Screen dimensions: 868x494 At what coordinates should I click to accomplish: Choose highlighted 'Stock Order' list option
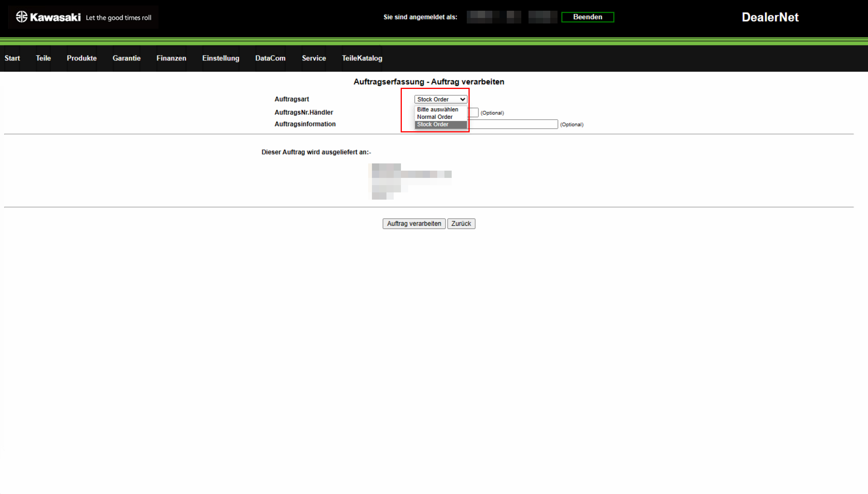pyautogui.click(x=441, y=124)
